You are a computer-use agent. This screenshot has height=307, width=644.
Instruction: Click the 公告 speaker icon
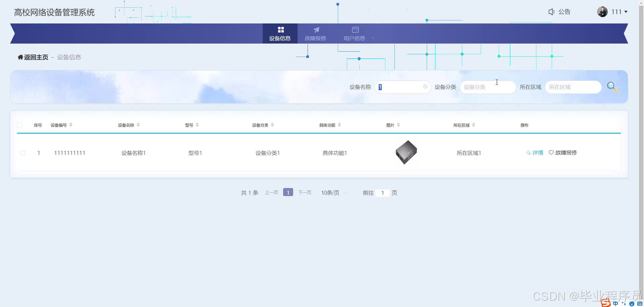coord(551,12)
